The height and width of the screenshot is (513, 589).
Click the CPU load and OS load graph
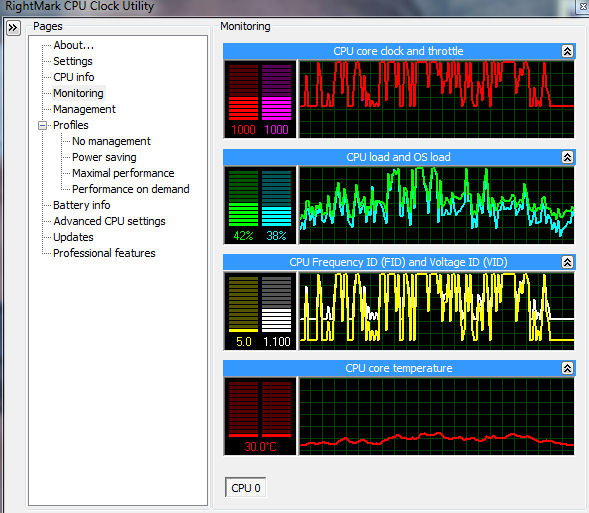tap(436, 205)
